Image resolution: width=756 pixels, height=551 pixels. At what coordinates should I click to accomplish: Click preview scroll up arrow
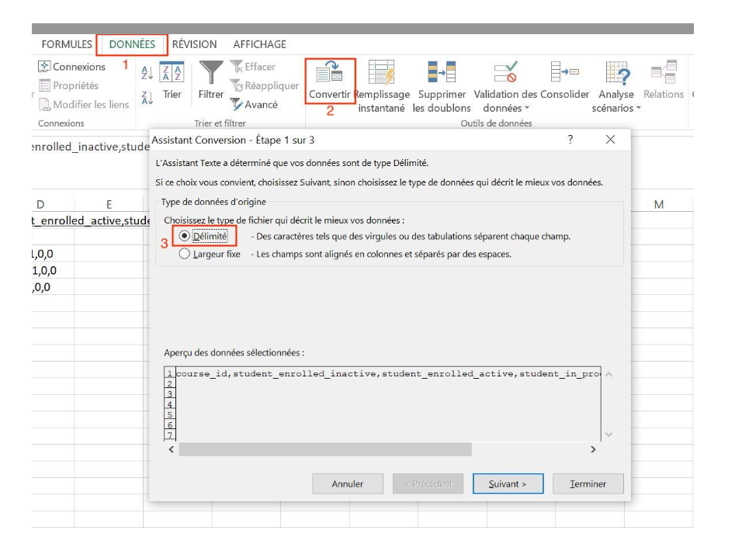[x=609, y=375]
